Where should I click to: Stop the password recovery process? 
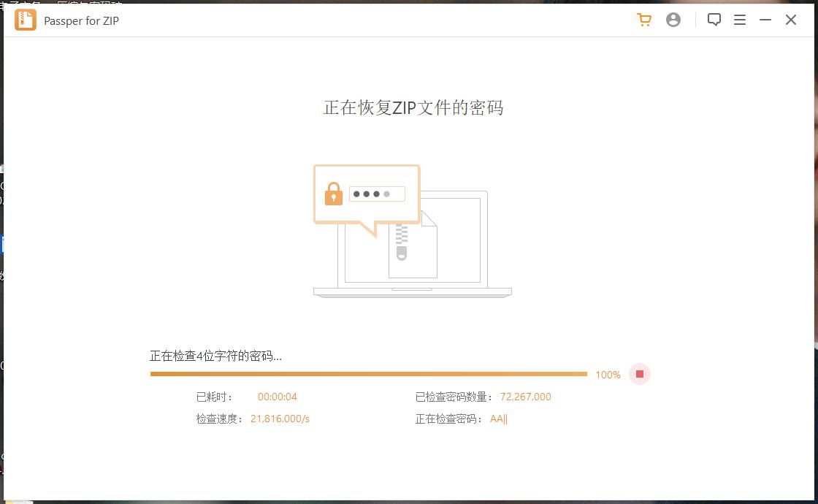tap(639, 374)
